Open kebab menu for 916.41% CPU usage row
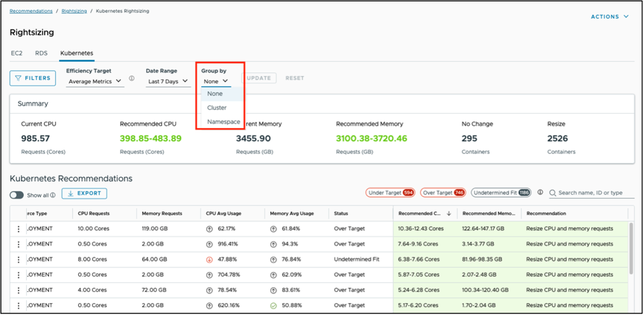Image resolution: width=644 pixels, height=316 pixels. tap(18, 244)
